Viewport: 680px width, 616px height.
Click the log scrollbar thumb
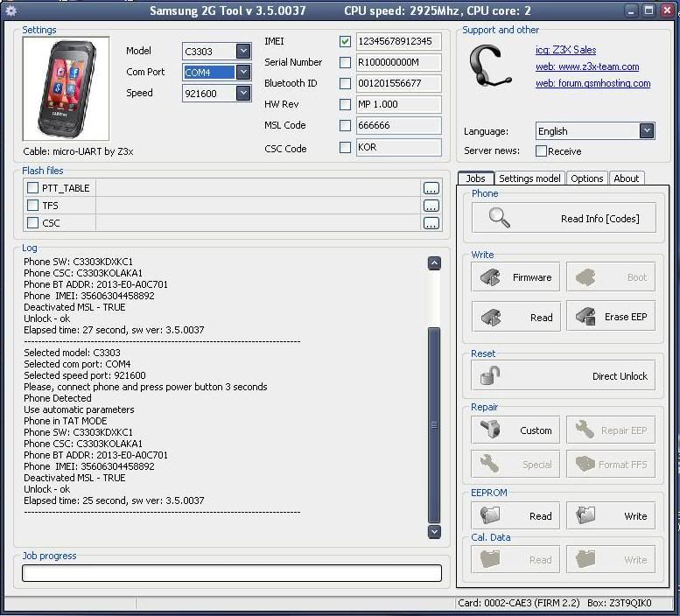434,425
